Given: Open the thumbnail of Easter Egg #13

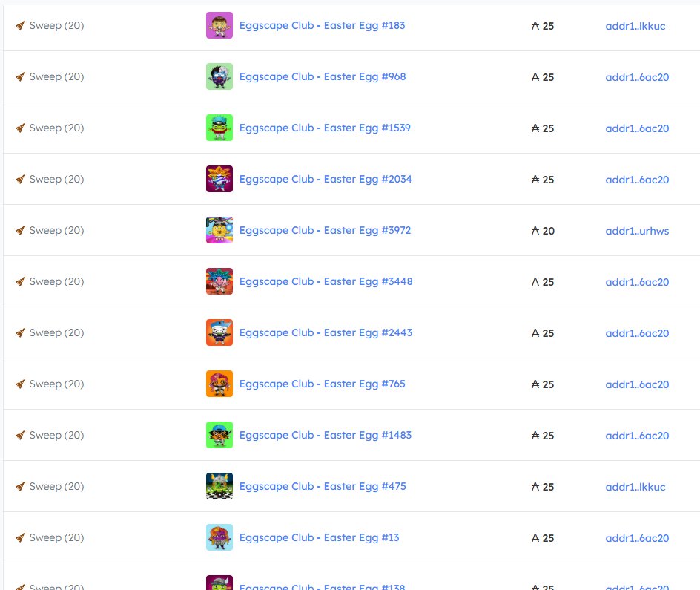Looking at the screenshot, I should click(x=219, y=537).
